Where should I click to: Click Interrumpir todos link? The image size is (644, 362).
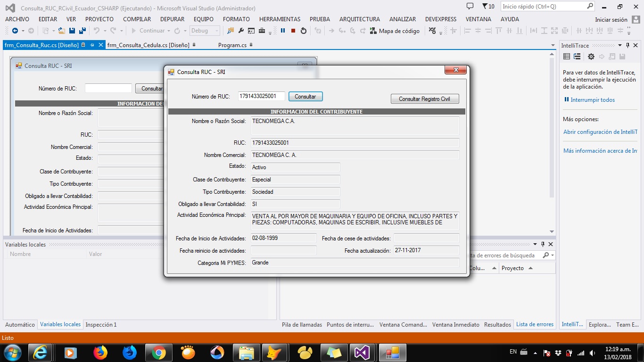pos(593,100)
